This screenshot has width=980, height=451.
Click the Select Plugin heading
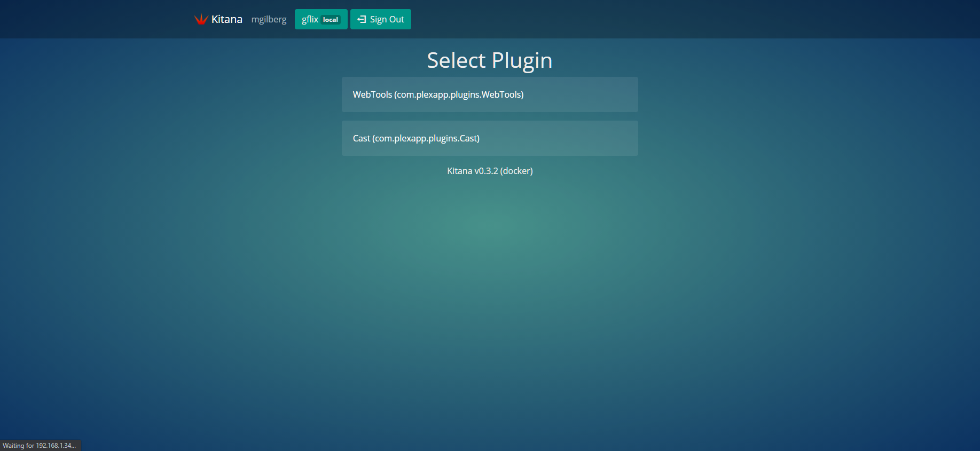(489, 60)
